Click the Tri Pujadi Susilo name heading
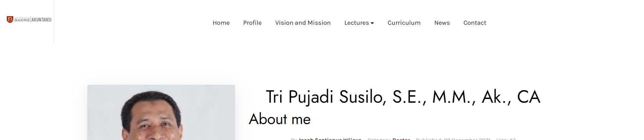 (x=403, y=97)
